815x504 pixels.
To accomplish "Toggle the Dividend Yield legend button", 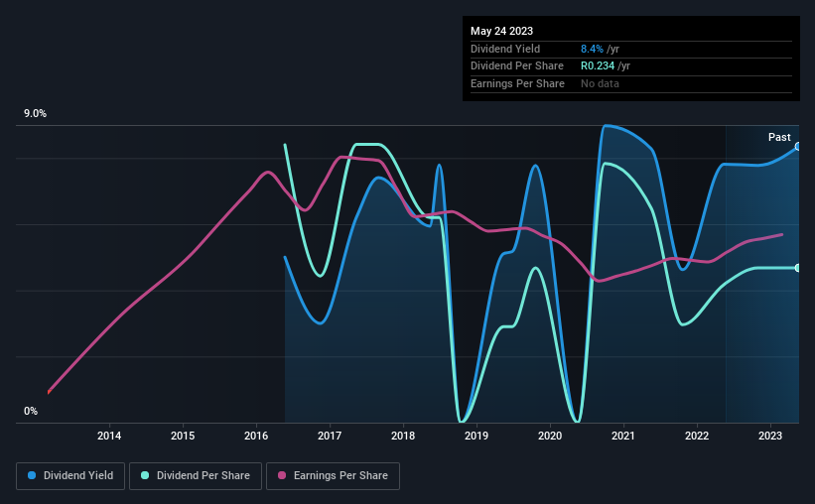I will [x=70, y=476].
